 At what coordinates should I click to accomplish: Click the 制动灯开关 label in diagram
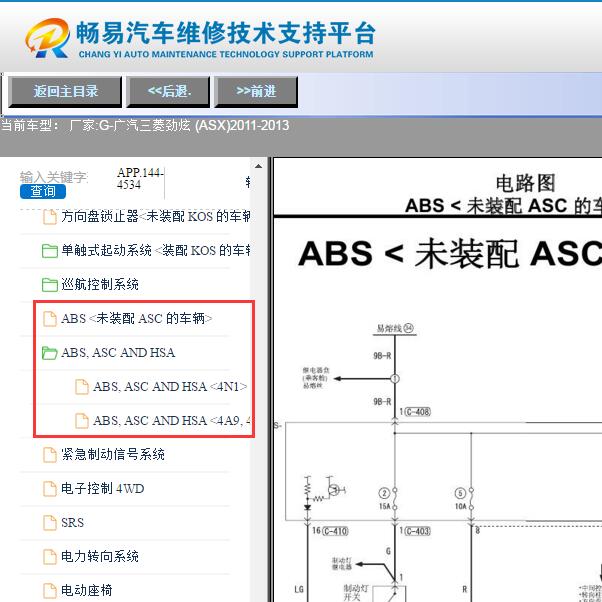355,592
